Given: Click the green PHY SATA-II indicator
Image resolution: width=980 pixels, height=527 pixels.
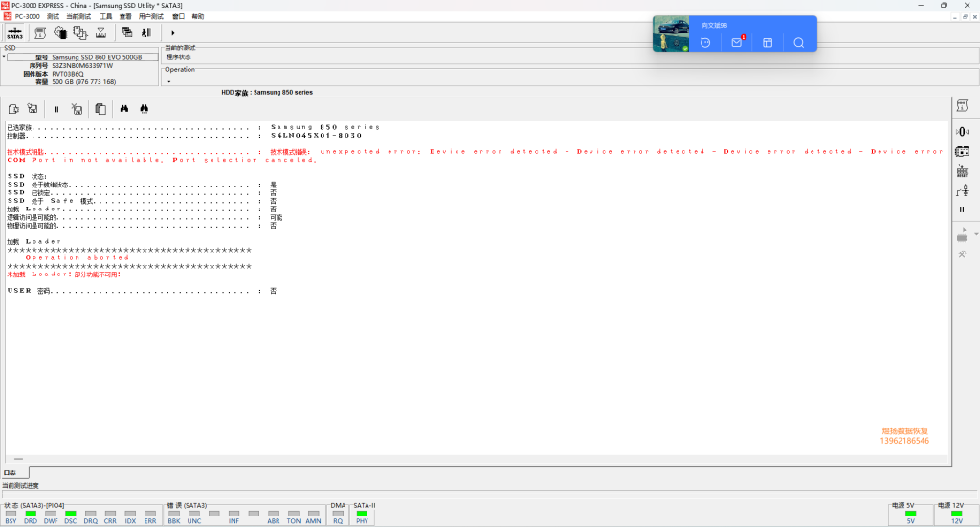Looking at the screenshot, I should (362, 517).
